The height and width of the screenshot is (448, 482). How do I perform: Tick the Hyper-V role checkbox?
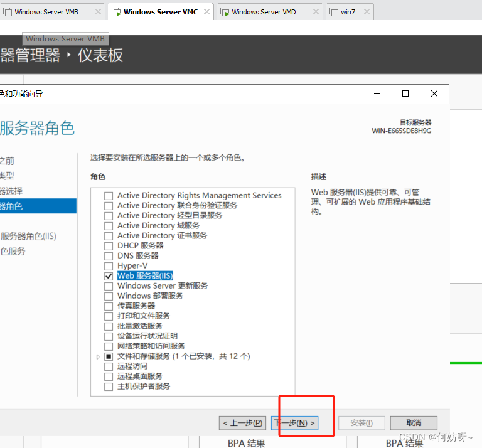[109, 266]
